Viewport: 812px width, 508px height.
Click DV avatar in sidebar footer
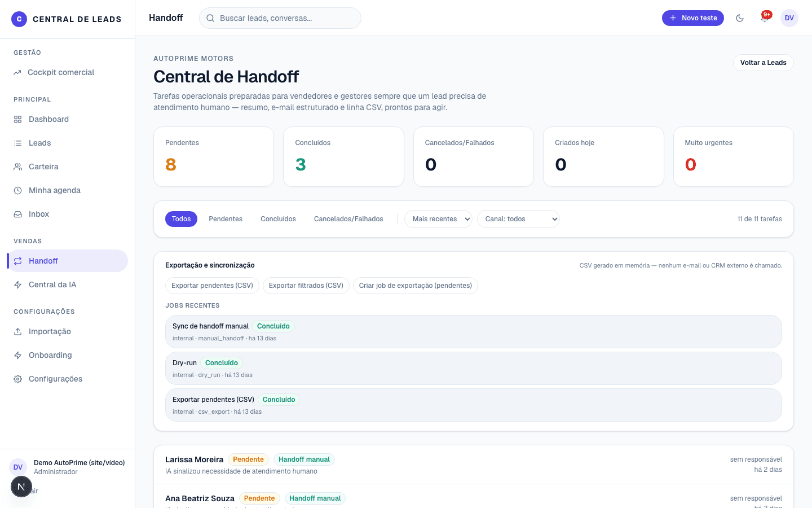[x=18, y=467]
